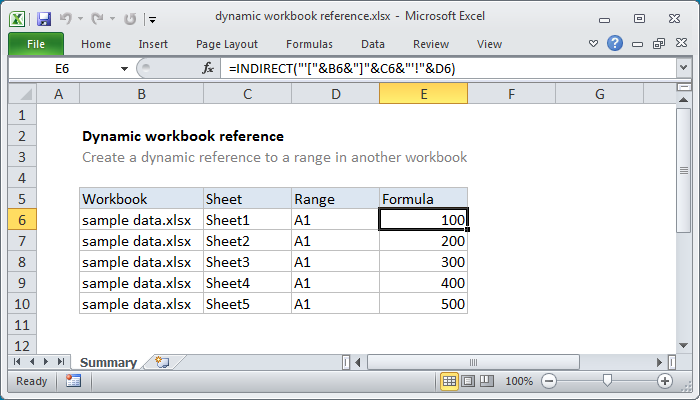Screen dimensions: 700x400
Task: Insert a new worksheet using the tab icon
Action: 162,362
